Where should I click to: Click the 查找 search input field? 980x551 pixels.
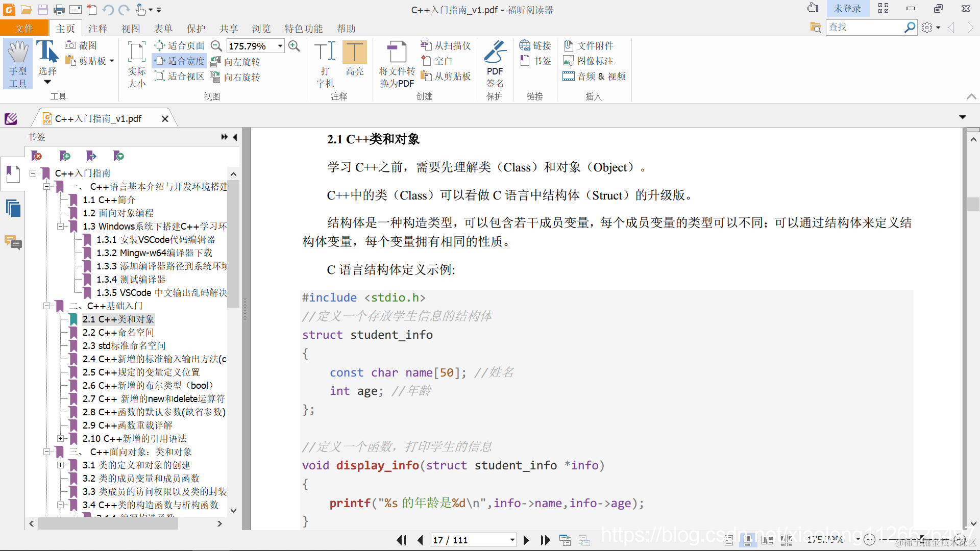coord(864,27)
